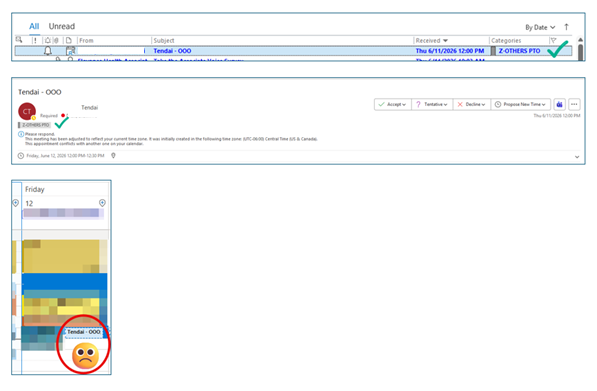The width and height of the screenshot is (597, 391).
Task: Click the search icon in the column header
Action: click(x=19, y=40)
